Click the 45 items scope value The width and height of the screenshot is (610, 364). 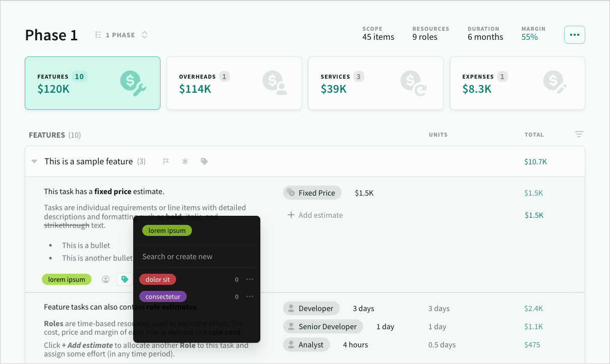[378, 37]
